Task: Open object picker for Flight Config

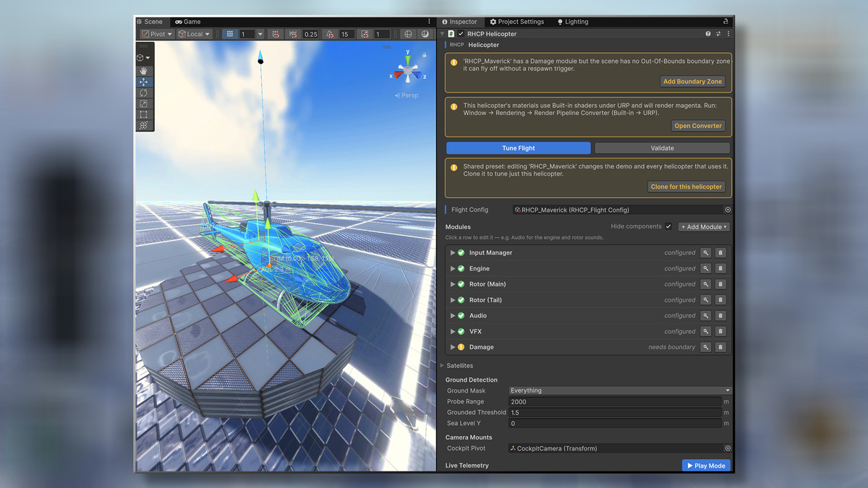Action: click(728, 210)
